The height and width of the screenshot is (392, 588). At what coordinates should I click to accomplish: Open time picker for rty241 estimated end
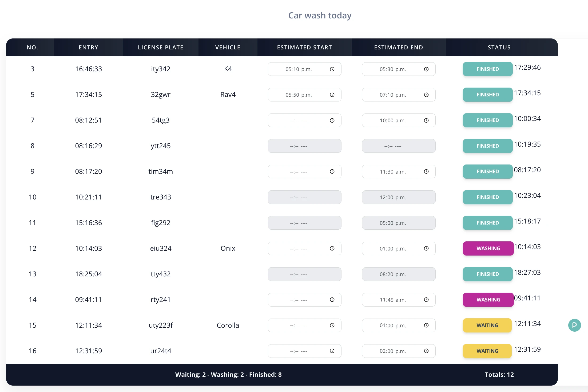click(426, 300)
